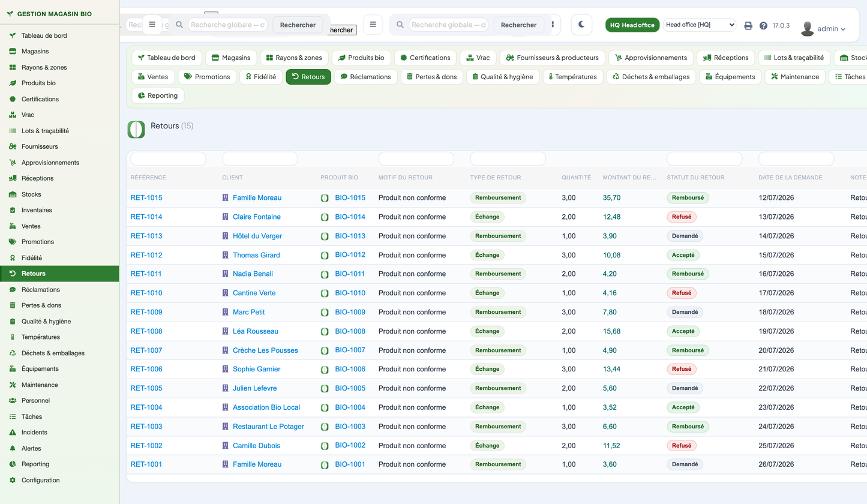This screenshot has height=504, width=867.
Task: Open Incidents in the left sidebar
Action: click(x=59, y=433)
